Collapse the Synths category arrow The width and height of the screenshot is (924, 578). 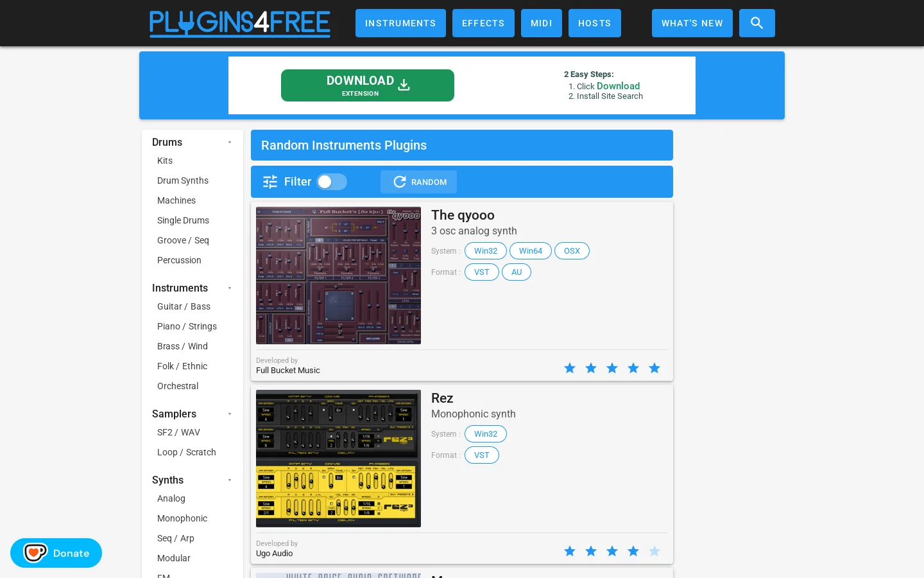coord(230,480)
